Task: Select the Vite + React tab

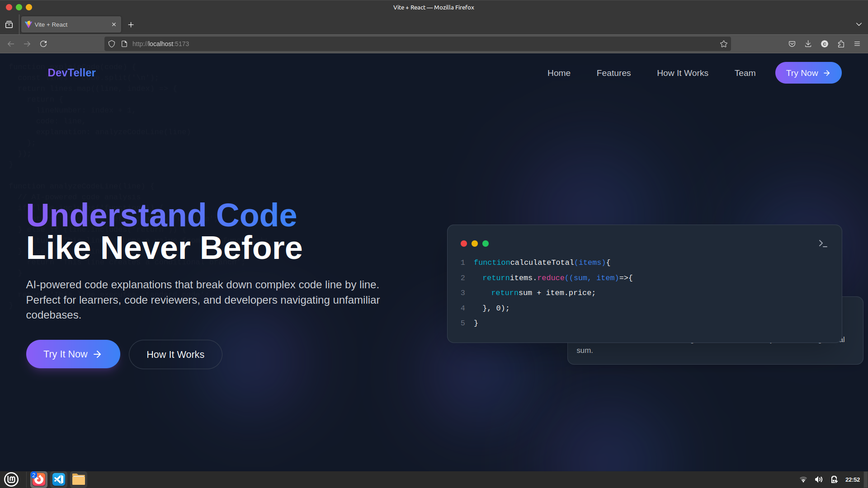Action: point(68,24)
